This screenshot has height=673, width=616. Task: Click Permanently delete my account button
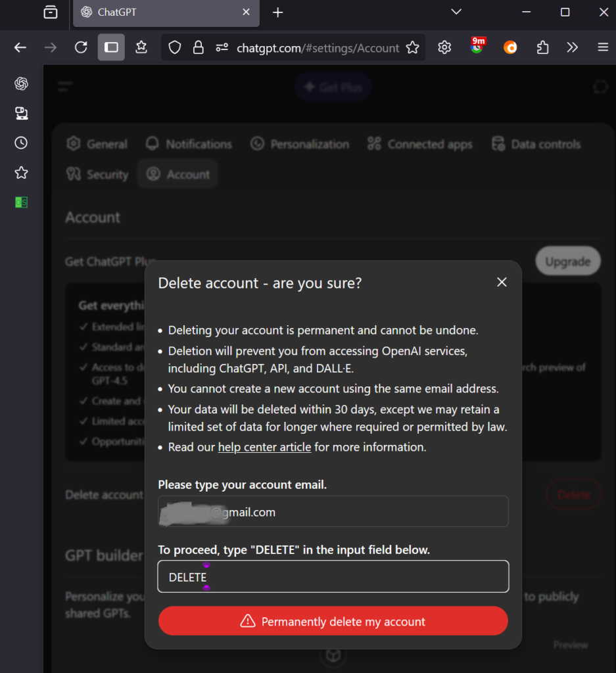(333, 621)
